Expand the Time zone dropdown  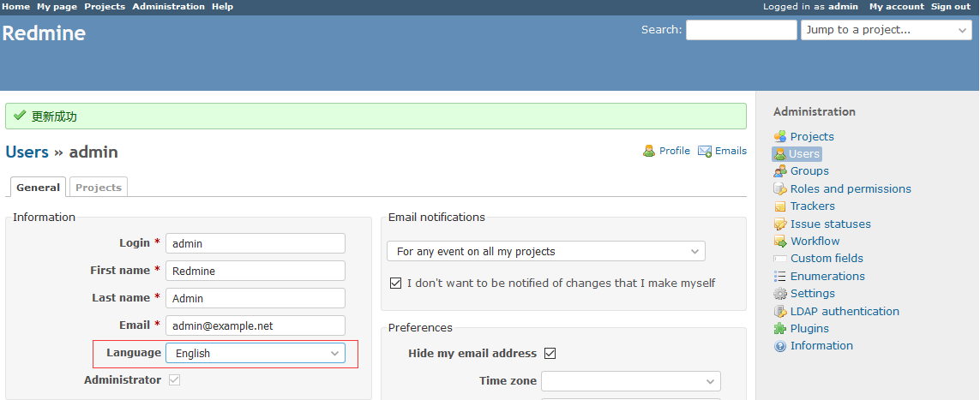click(630, 381)
